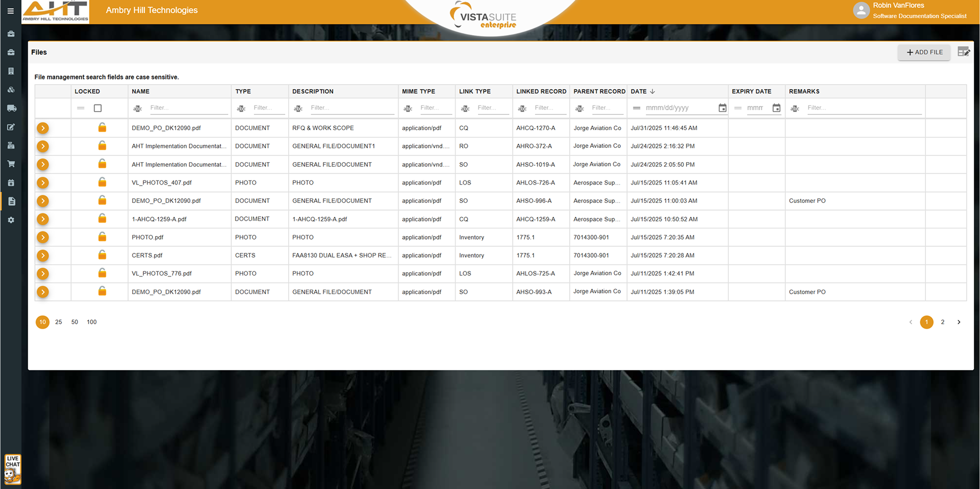Click the grid layout edit icon

tap(963, 52)
